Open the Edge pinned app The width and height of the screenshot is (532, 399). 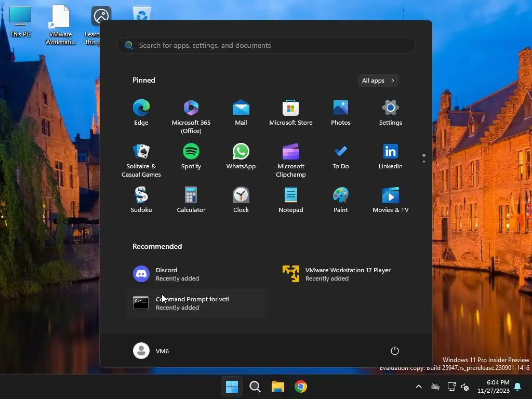tap(141, 113)
